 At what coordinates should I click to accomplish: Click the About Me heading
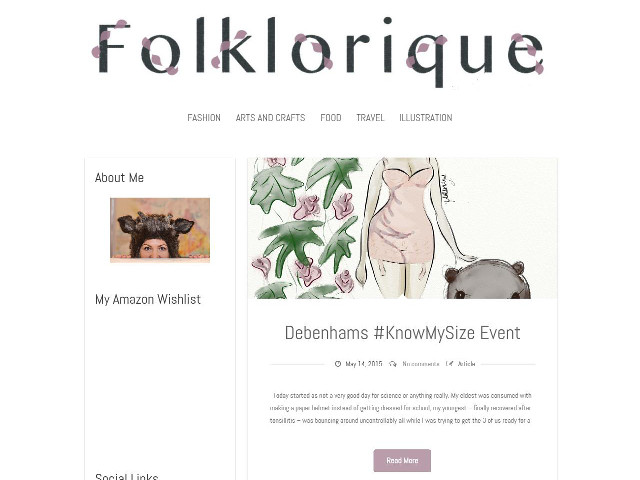point(119,178)
